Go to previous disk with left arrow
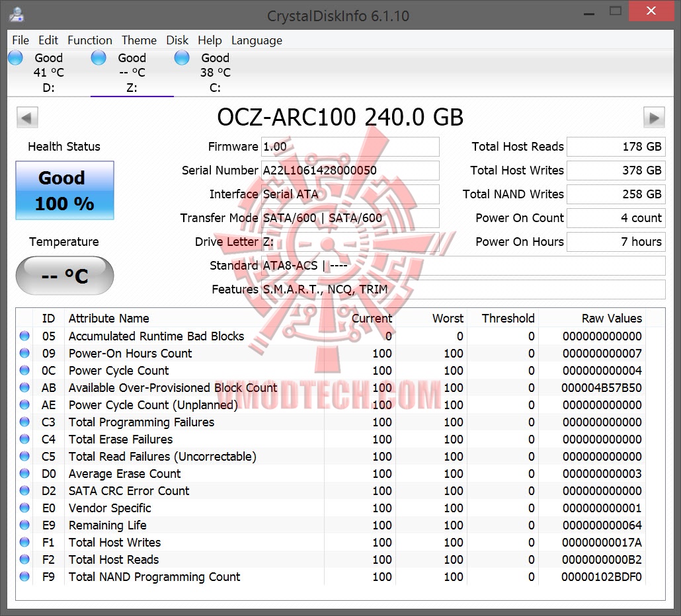Viewport: 681px width, 616px height. coord(27,117)
